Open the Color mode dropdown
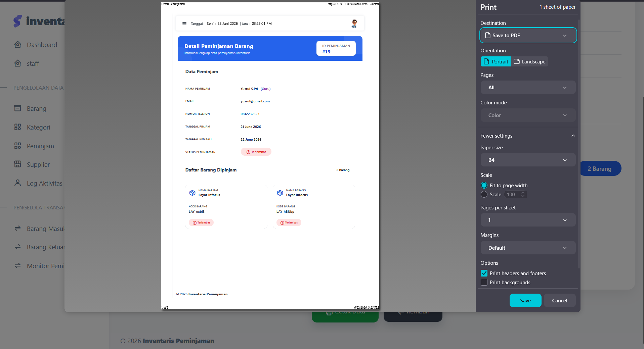This screenshot has width=644, height=349. [528, 115]
